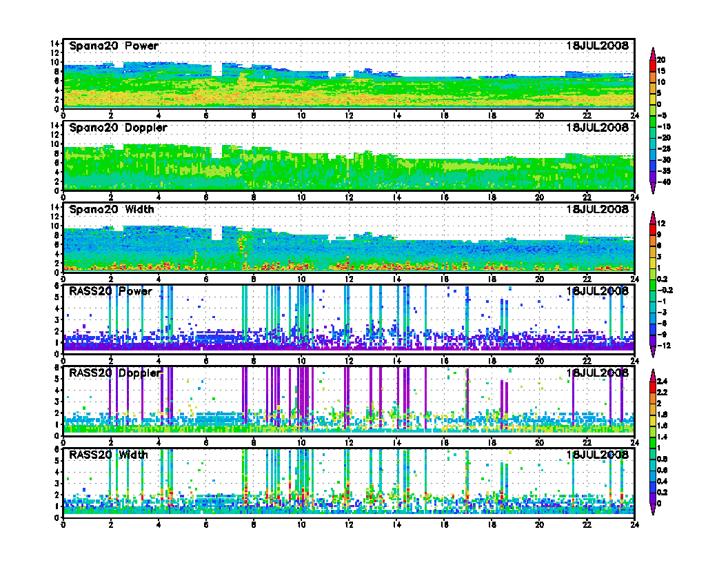This screenshot has width=728, height=563.
Task: Click the '2.4' label on the bottom colorbar
Action: tap(663, 382)
